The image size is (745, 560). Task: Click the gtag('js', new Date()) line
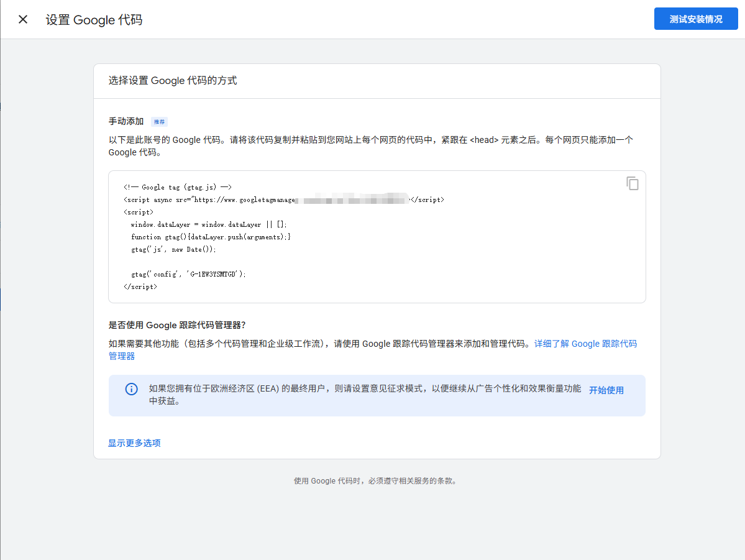173,249
